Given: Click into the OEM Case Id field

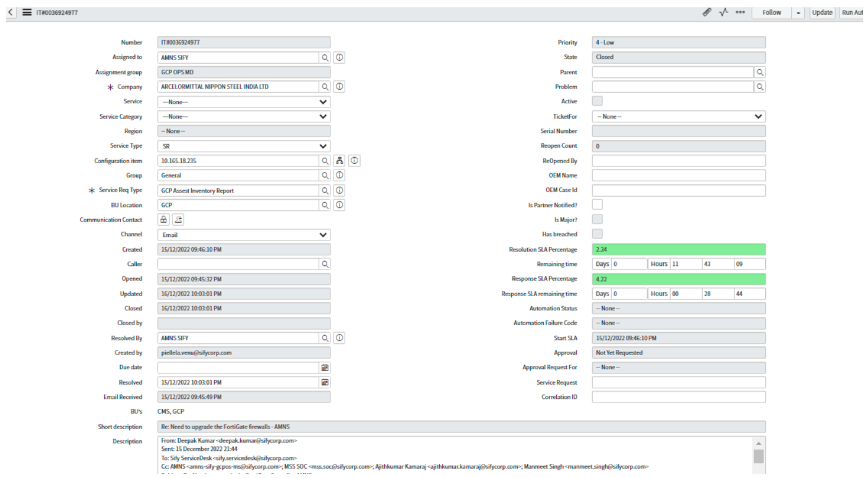Looking at the screenshot, I should click(x=679, y=190).
